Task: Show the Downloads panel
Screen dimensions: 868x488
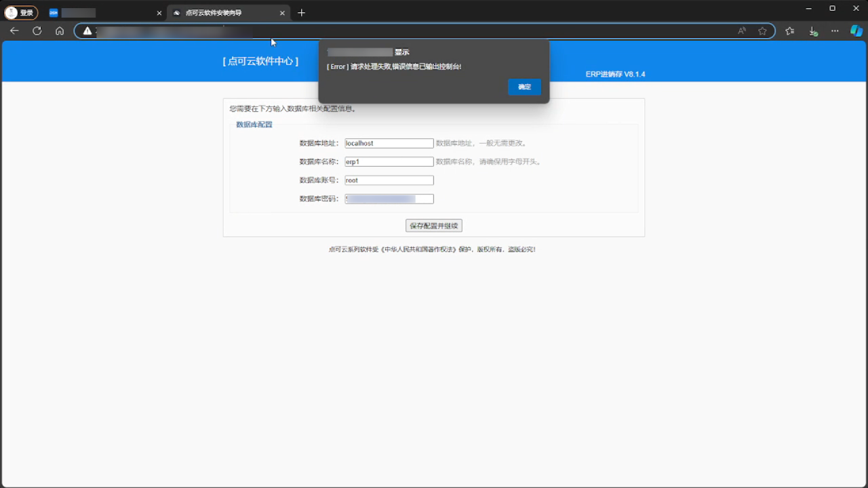Action: click(812, 31)
